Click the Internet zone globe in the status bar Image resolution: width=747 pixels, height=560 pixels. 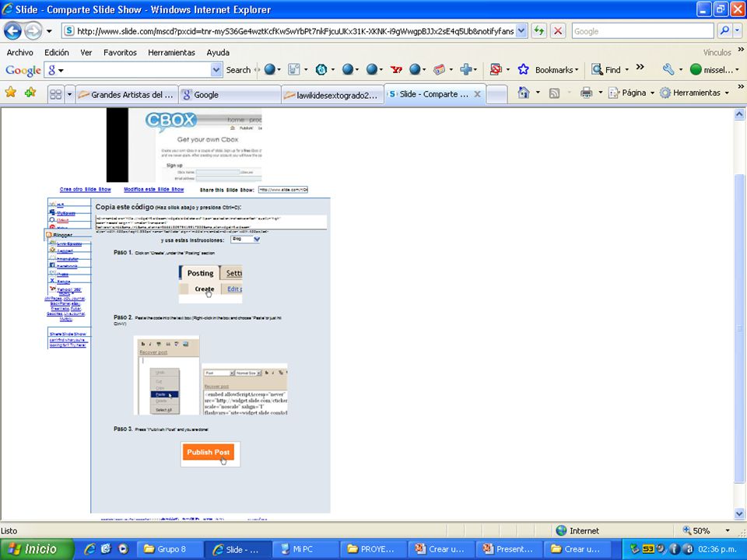(x=562, y=530)
